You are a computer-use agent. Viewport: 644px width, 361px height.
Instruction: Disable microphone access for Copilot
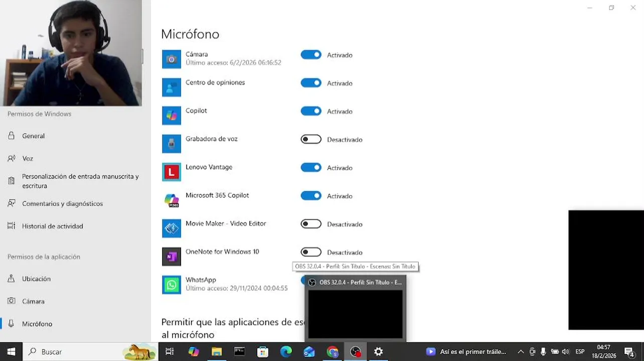[x=311, y=111]
